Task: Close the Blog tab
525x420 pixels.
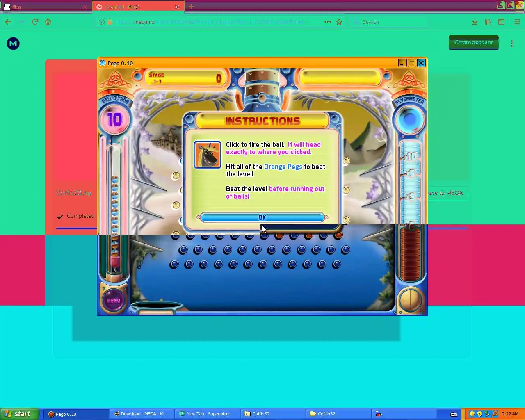Action: pos(85,7)
